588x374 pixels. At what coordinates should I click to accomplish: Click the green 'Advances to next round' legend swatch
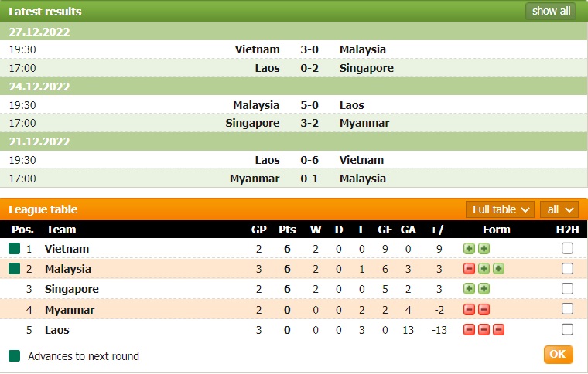pos(14,356)
